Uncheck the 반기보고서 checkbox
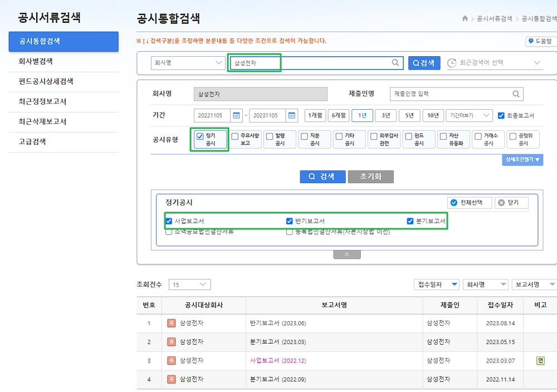Screen dimensions: 557x392 tap(290, 221)
